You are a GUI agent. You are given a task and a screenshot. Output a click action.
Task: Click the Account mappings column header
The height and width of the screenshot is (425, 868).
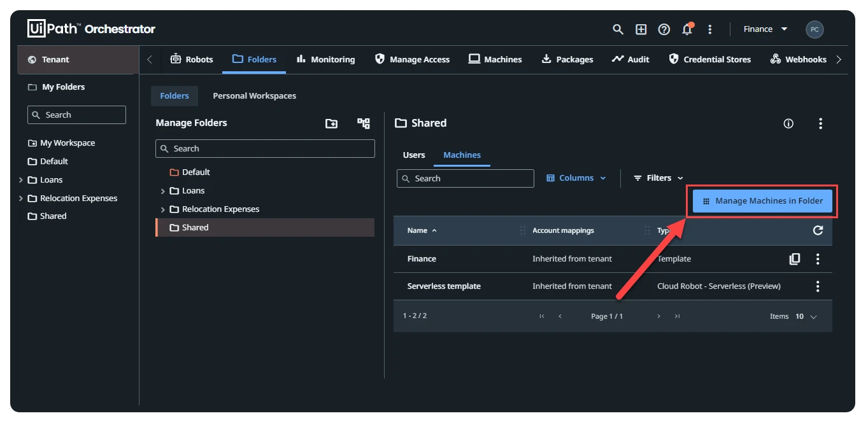point(563,230)
